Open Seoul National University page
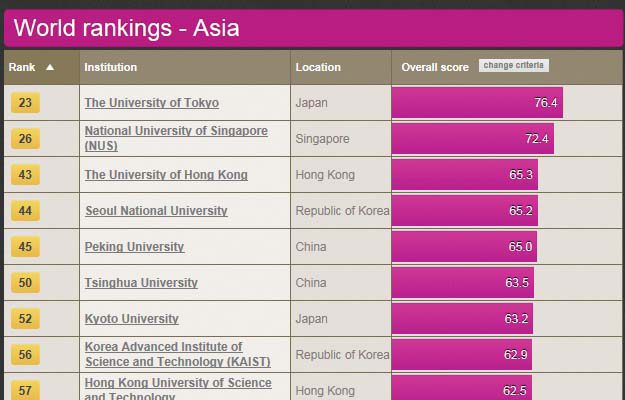The image size is (625, 400). [156, 211]
